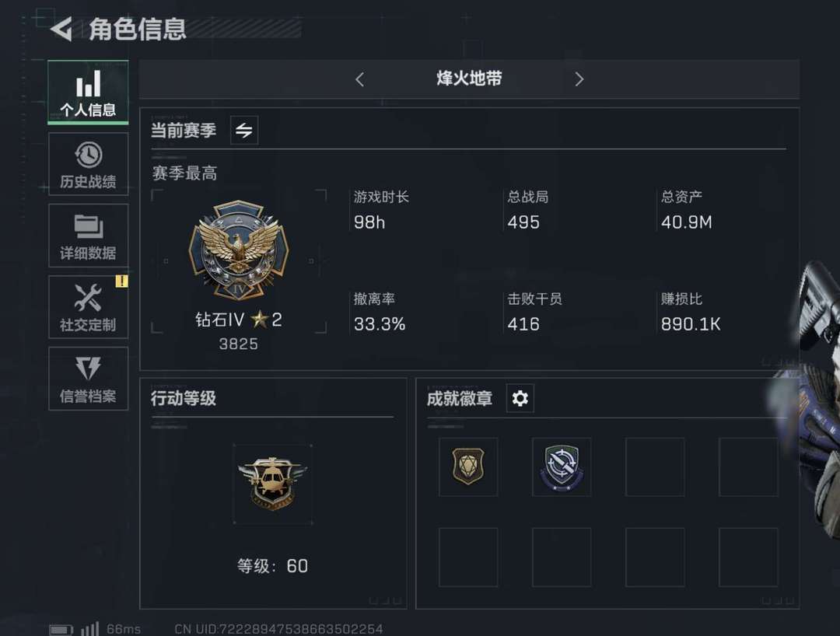This screenshot has width=840, height=636.
Task: Click the yellow exclamation alert on 社交定制
Action: pyautogui.click(x=121, y=281)
